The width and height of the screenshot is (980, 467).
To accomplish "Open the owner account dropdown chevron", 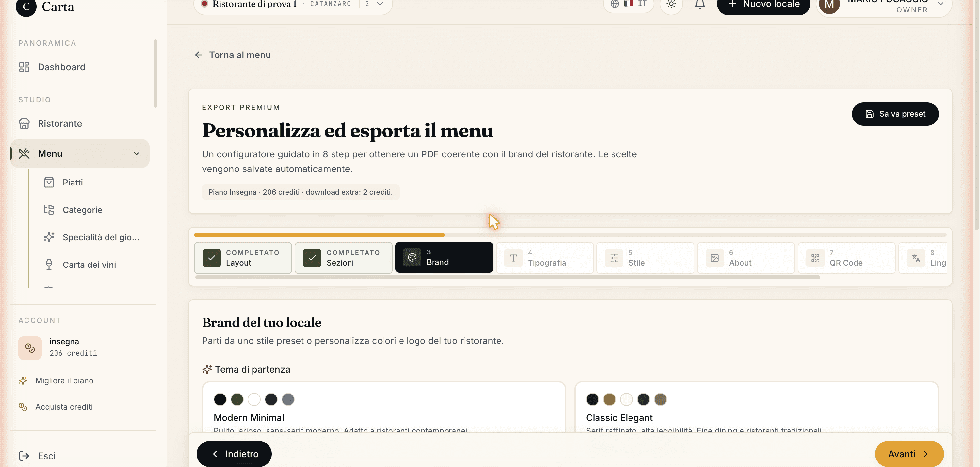I will point(941,4).
